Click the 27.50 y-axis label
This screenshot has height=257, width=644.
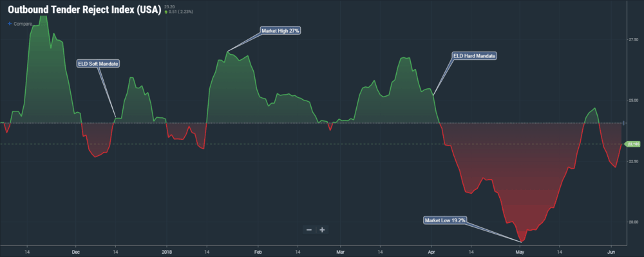point(633,40)
